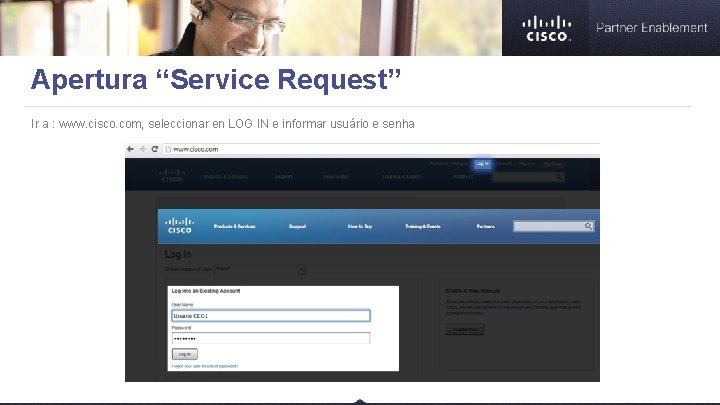Click the highlighted Log In link in top bar

click(483, 164)
